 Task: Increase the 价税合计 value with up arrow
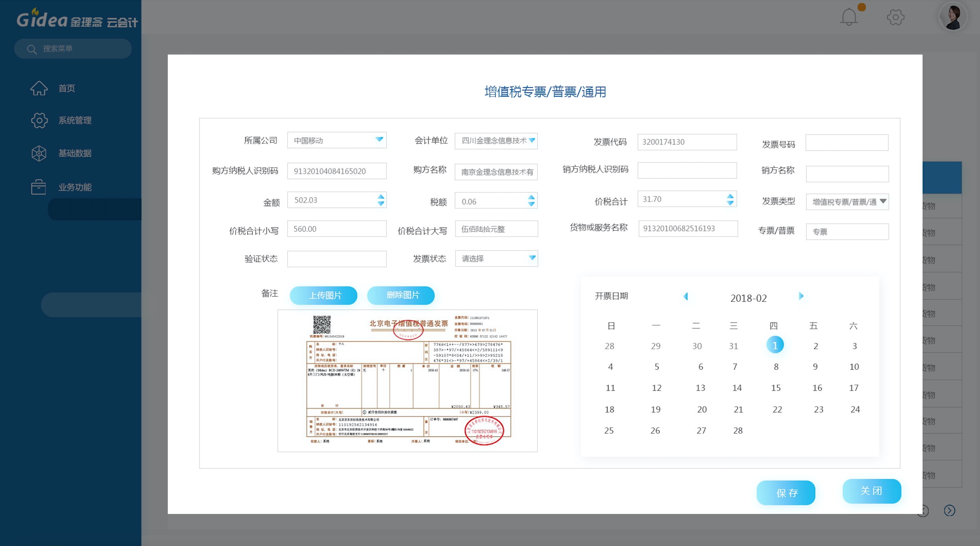point(730,196)
